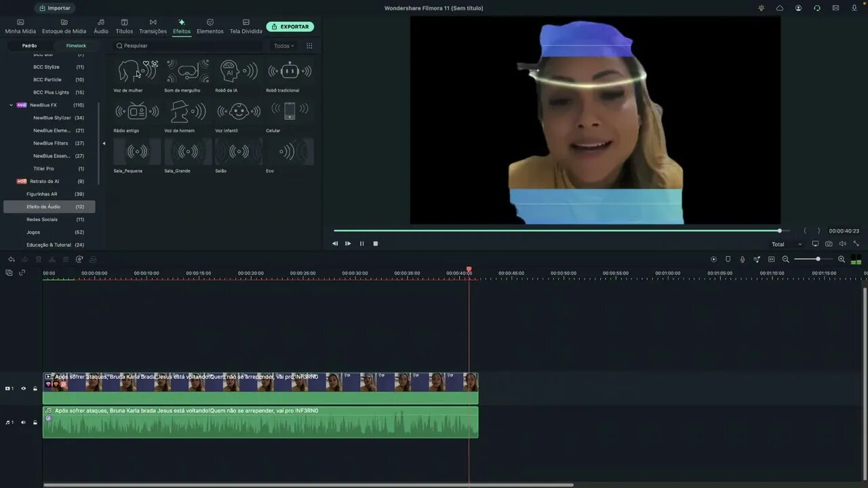
Task: Open the Tela Dividida tab
Action: [x=245, y=26]
